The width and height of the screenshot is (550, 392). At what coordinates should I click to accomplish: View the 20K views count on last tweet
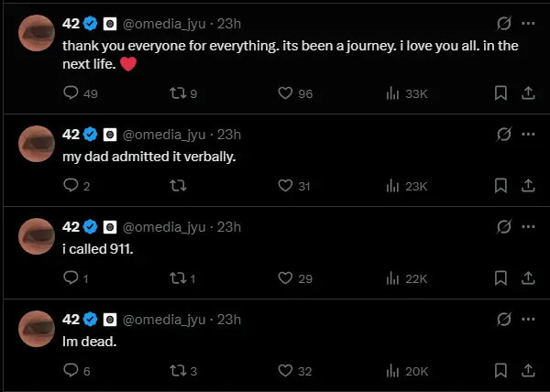[407, 370]
